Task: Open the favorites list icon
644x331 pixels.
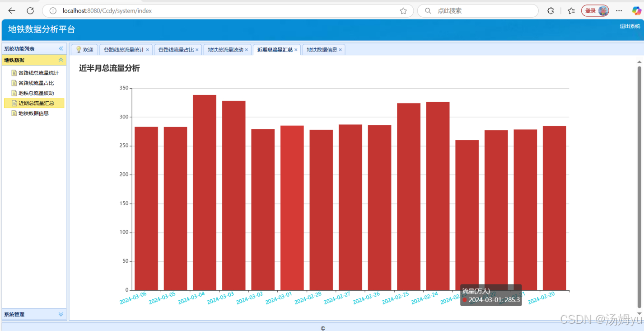Action: [x=571, y=11]
